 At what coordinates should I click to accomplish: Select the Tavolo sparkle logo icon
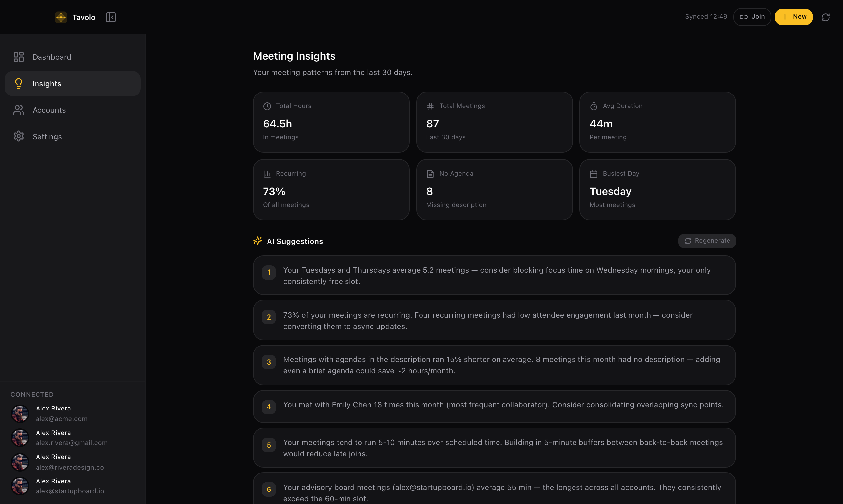tap(60, 17)
